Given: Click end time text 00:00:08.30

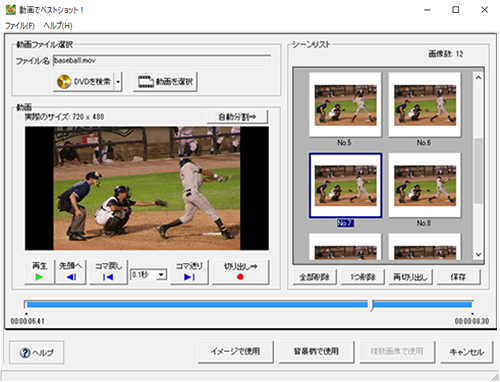Looking at the screenshot, I should (x=472, y=321).
